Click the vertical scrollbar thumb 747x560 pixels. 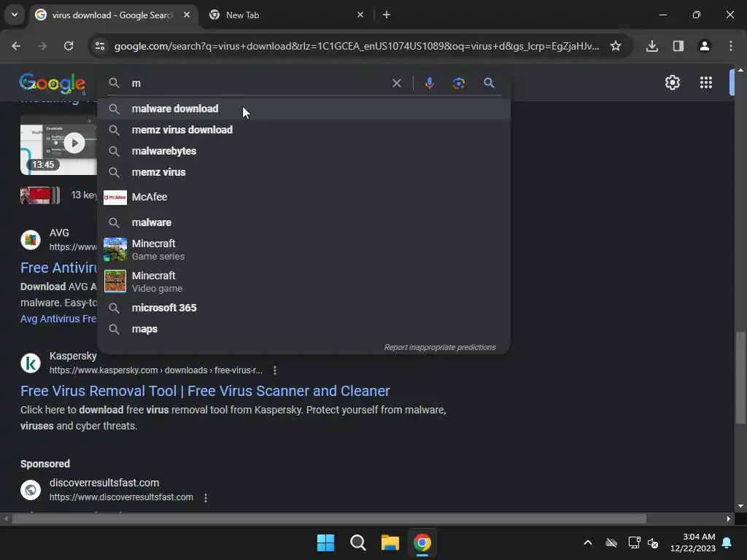pos(740,377)
